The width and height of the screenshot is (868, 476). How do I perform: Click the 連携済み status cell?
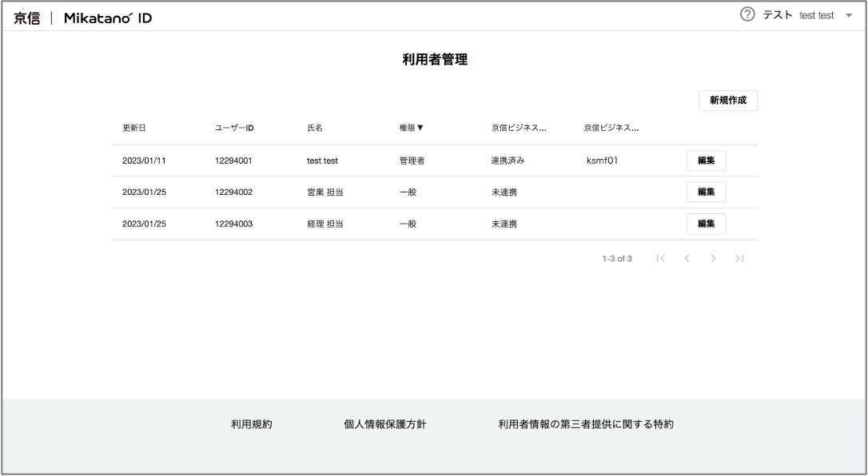coord(508,161)
